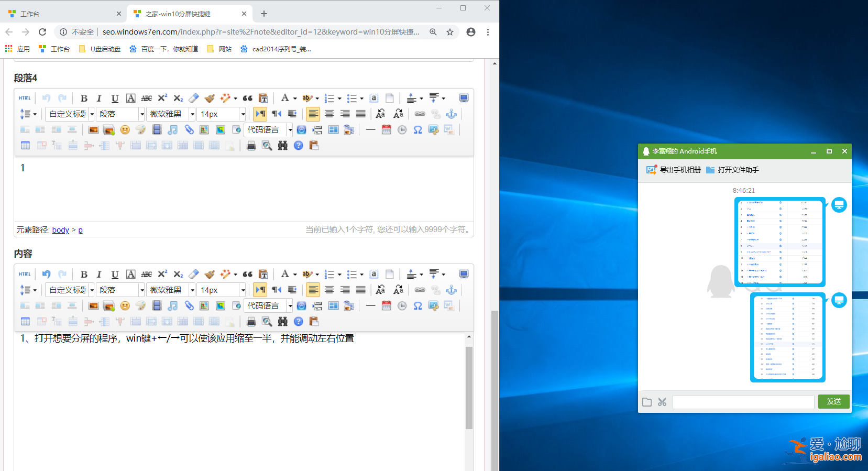Toggle italic formatting in 内容 editor
Image resolution: width=868 pixels, height=471 pixels.
(99, 275)
